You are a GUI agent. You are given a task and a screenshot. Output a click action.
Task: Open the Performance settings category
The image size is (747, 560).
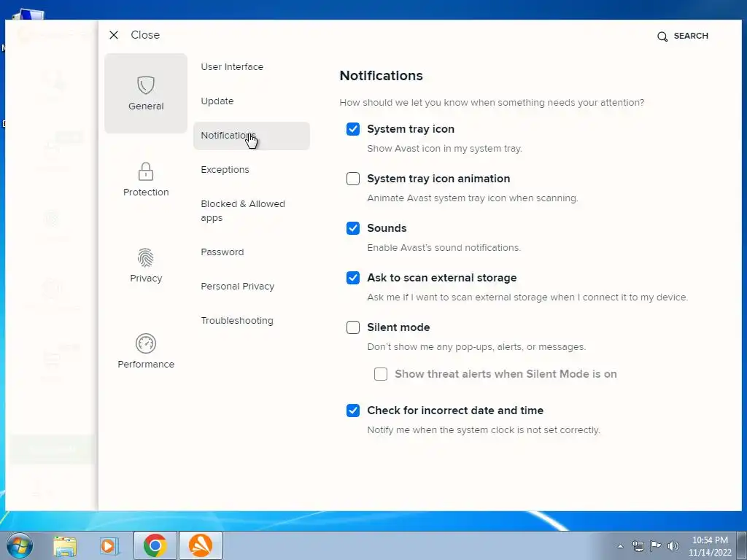pyautogui.click(x=146, y=351)
